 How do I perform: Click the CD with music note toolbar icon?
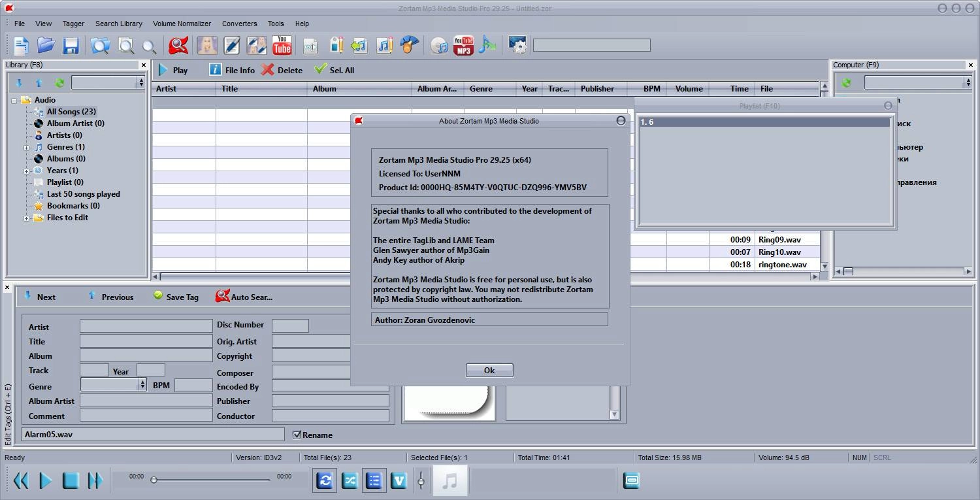point(439,45)
